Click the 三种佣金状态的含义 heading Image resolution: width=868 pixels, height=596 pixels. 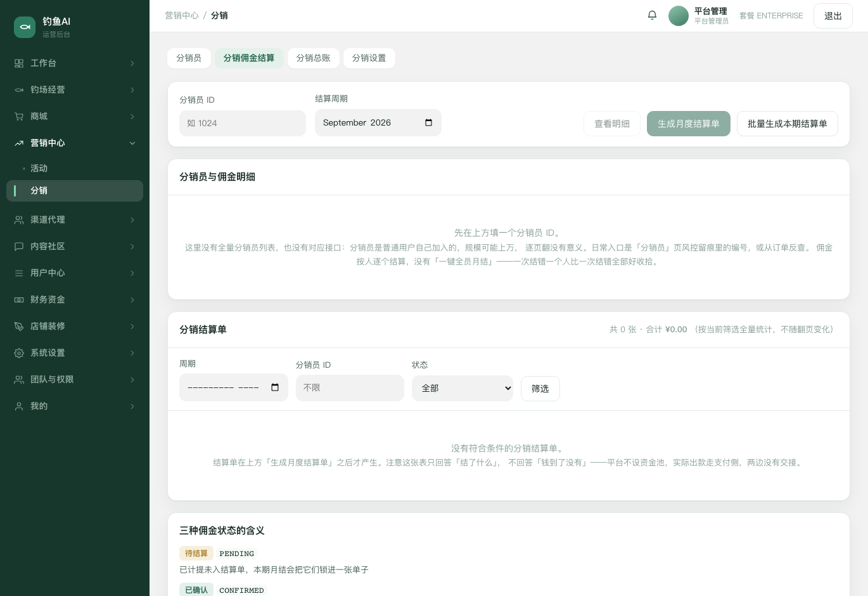(222, 531)
